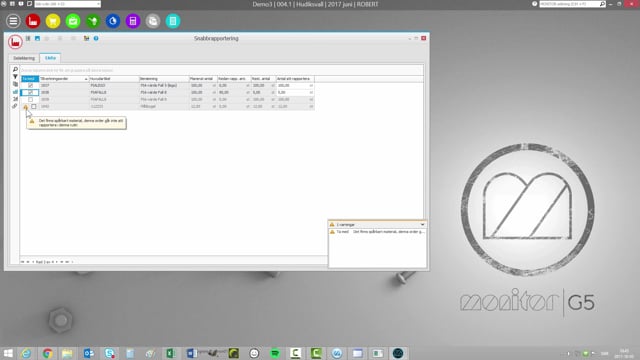Click the link chain icon in list sidebar
The width and height of the screenshot is (640, 360).
pyautogui.click(x=15, y=106)
